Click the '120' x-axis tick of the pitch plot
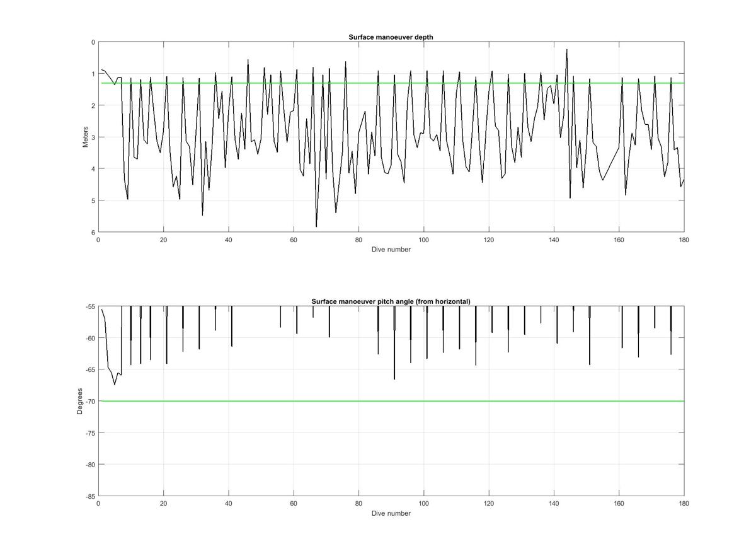This screenshot has height=558, width=756. 489,504
